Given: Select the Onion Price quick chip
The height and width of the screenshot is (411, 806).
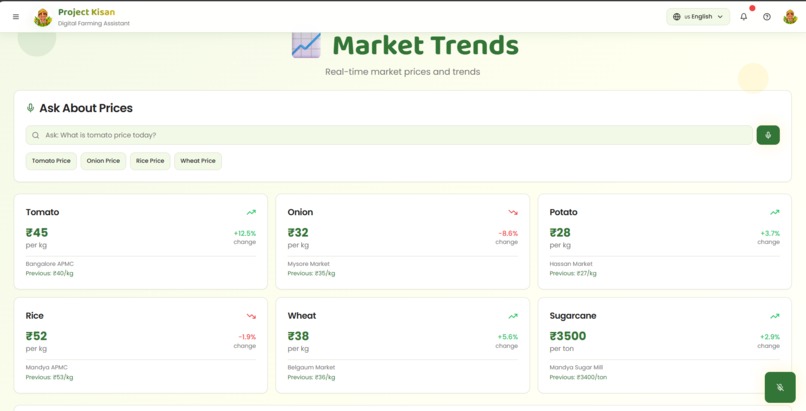Looking at the screenshot, I should pos(103,161).
